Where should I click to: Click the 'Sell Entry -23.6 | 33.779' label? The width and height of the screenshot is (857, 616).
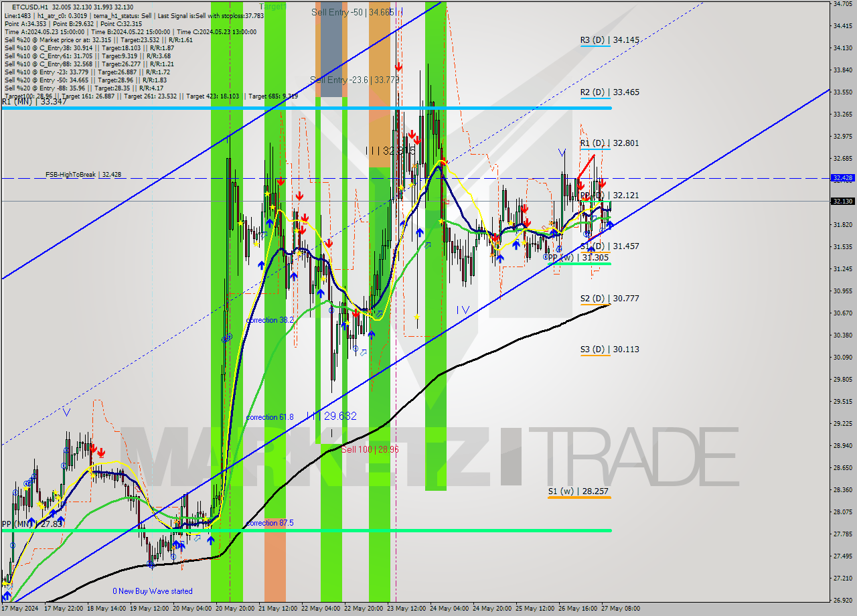[355, 80]
